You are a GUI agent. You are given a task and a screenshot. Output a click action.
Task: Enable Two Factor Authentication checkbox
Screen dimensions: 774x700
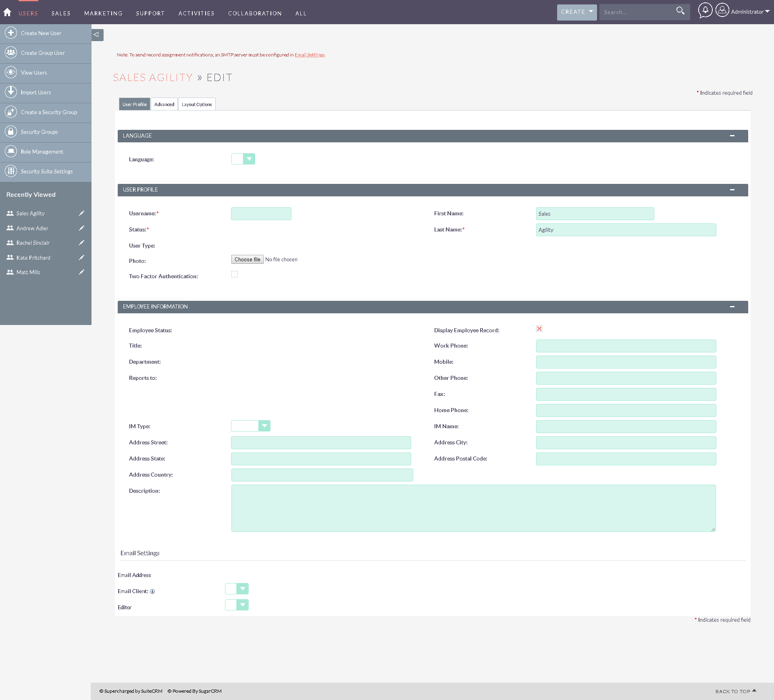[235, 274]
